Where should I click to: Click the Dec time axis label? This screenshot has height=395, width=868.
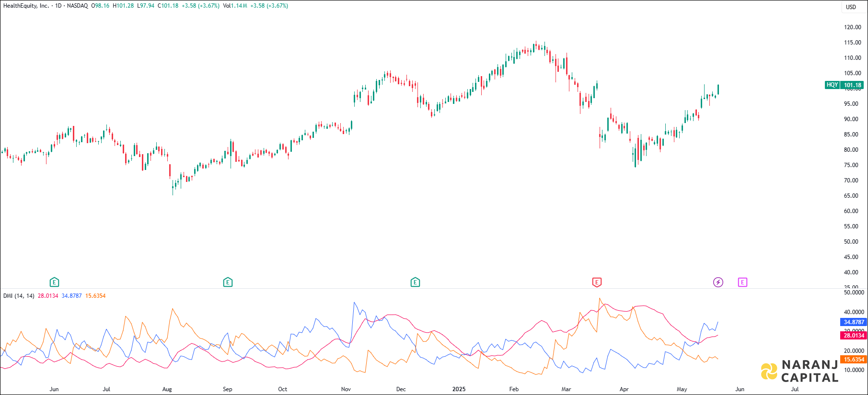pos(401,389)
